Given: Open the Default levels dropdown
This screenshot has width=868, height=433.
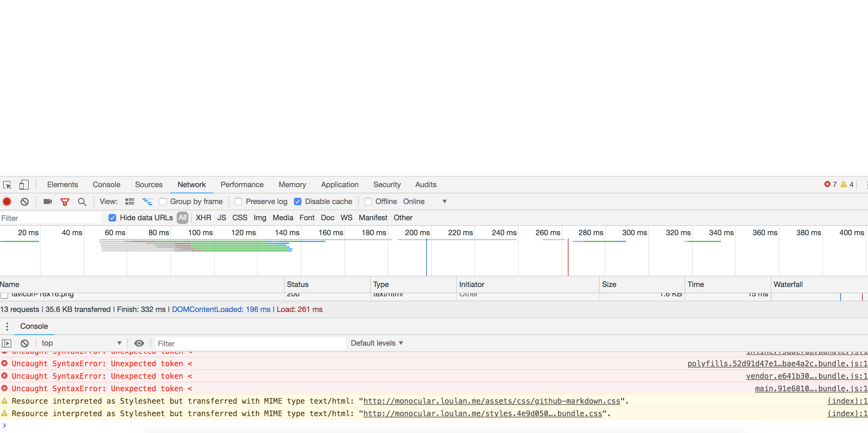Looking at the screenshot, I should pos(376,343).
